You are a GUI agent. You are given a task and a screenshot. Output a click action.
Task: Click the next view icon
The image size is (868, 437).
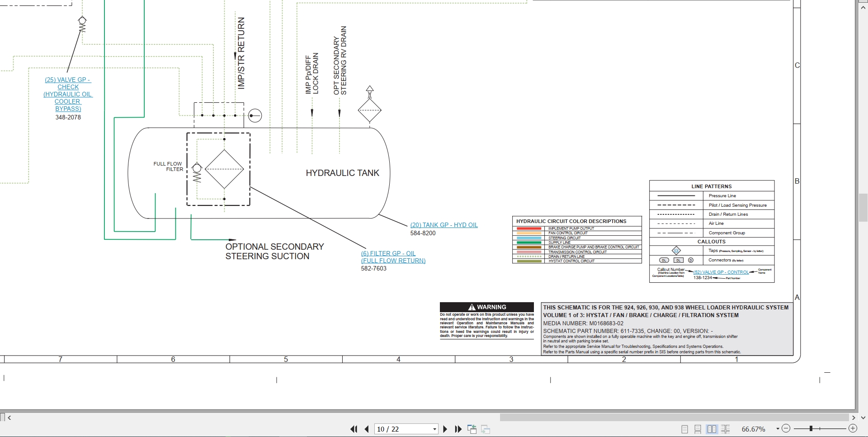(486, 429)
